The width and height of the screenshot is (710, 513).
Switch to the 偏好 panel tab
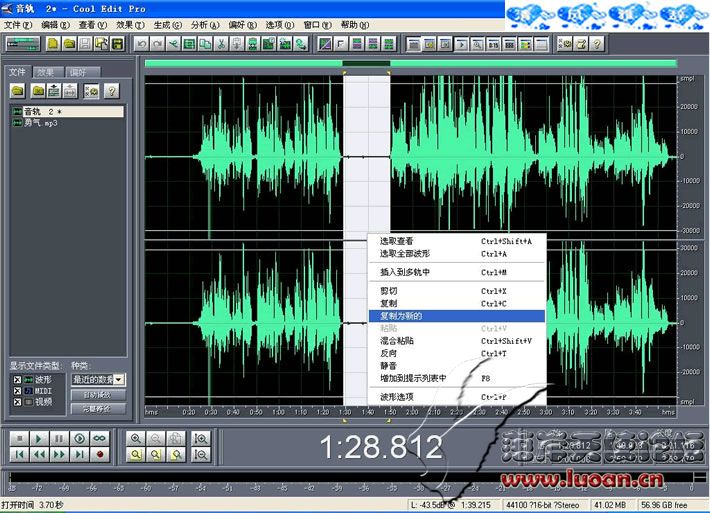82,72
